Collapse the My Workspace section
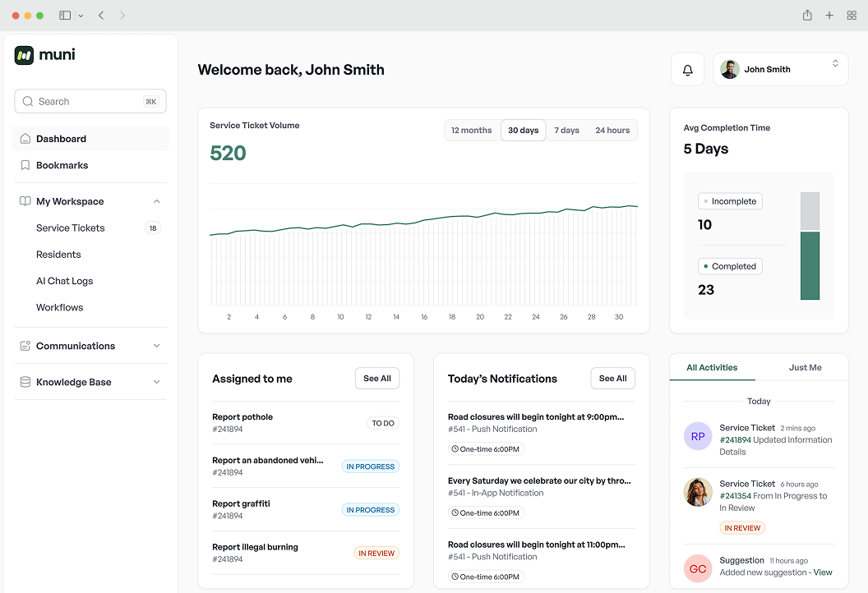This screenshot has width=868, height=593. [x=156, y=200]
